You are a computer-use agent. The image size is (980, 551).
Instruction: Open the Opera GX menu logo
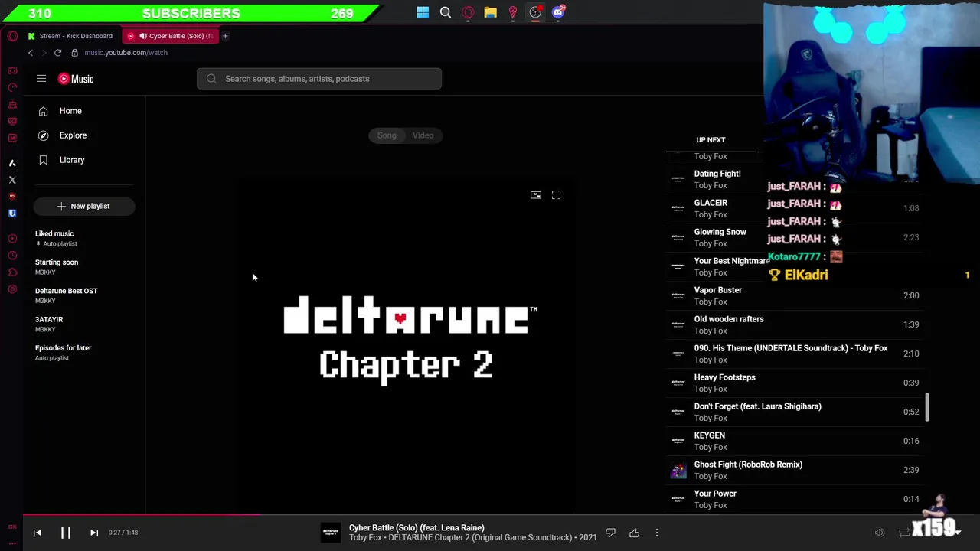(12, 36)
